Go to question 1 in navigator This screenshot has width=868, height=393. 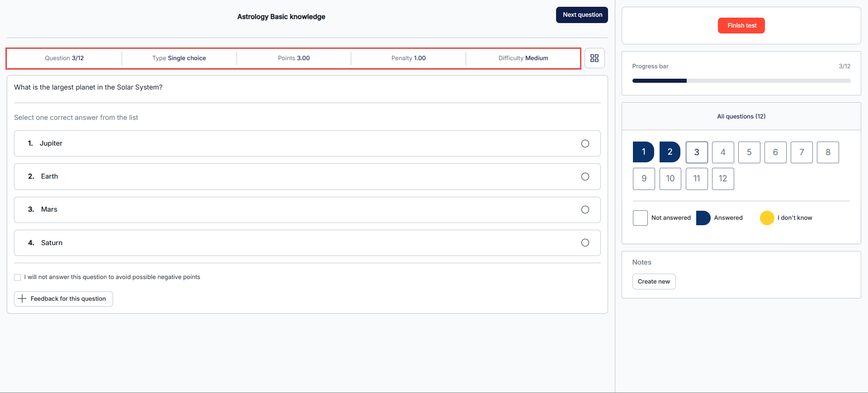point(643,152)
